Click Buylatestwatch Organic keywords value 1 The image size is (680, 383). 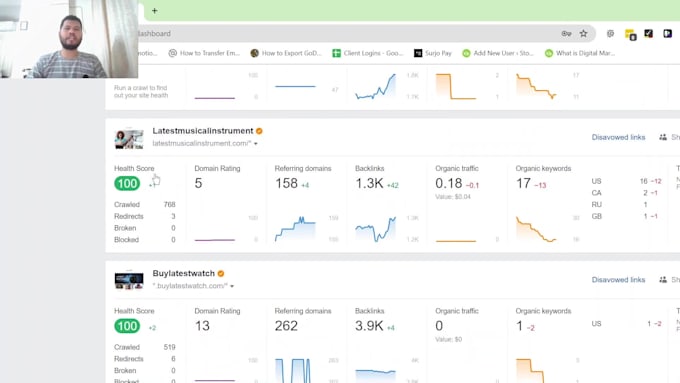click(520, 326)
